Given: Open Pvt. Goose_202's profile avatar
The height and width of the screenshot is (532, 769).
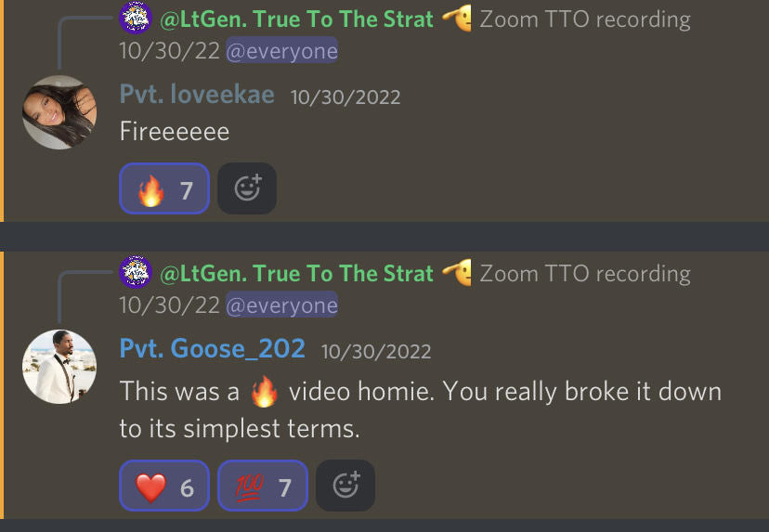Looking at the screenshot, I should click(x=59, y=367).
